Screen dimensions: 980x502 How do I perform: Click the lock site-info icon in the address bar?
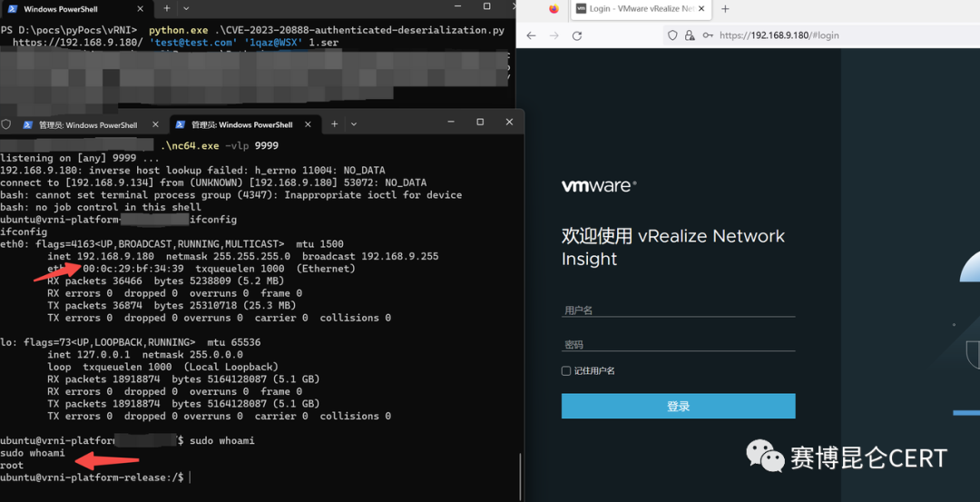690,35
